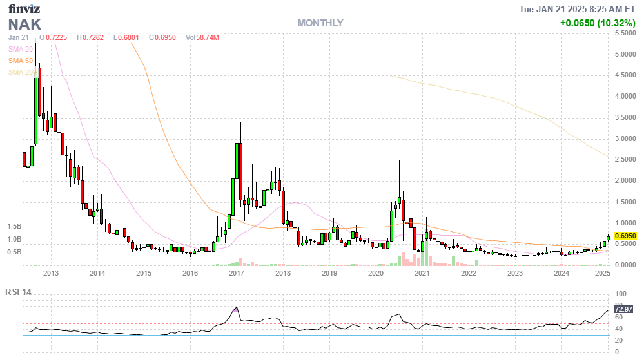Select the RSI 14 indicator label
This screenshot has height=362, width=644.
pos(18,292)
